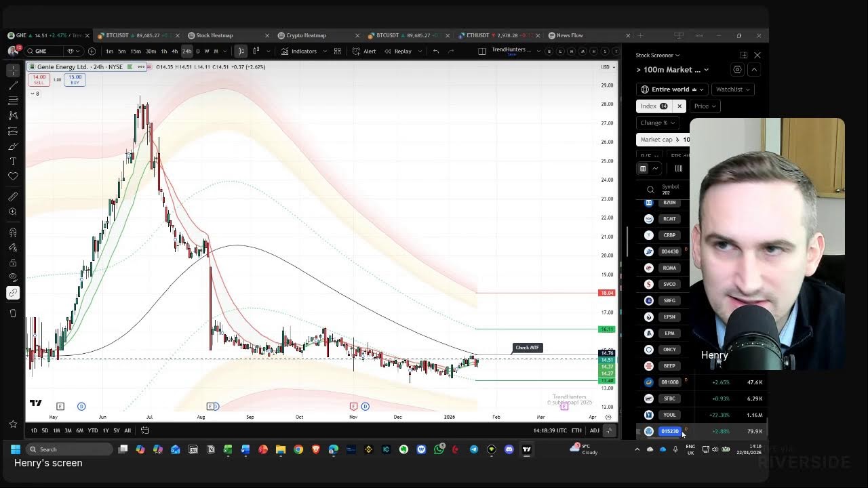The width and height of the screenshot is (868, 488).
Task: Click the redo arrow
Action: (451, 52)
